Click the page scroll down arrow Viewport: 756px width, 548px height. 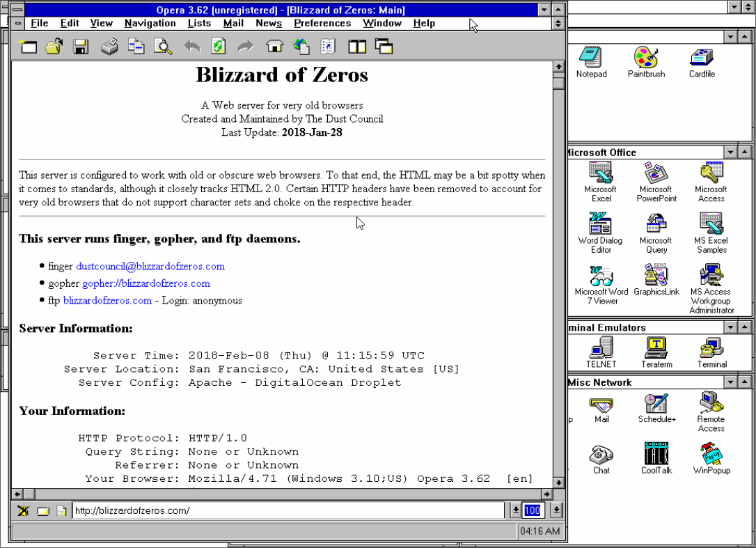[559, 483]
